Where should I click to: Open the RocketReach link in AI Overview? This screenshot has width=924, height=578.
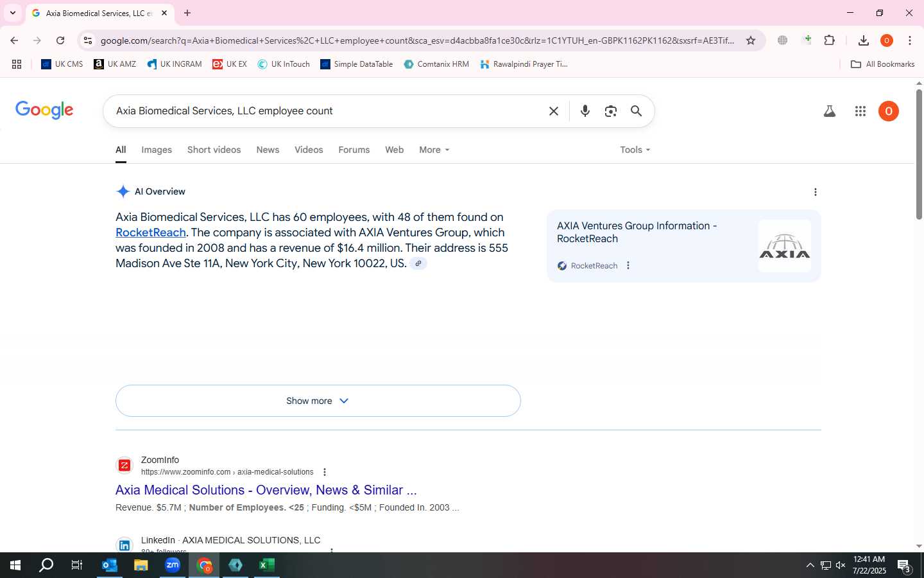point(151,232)
